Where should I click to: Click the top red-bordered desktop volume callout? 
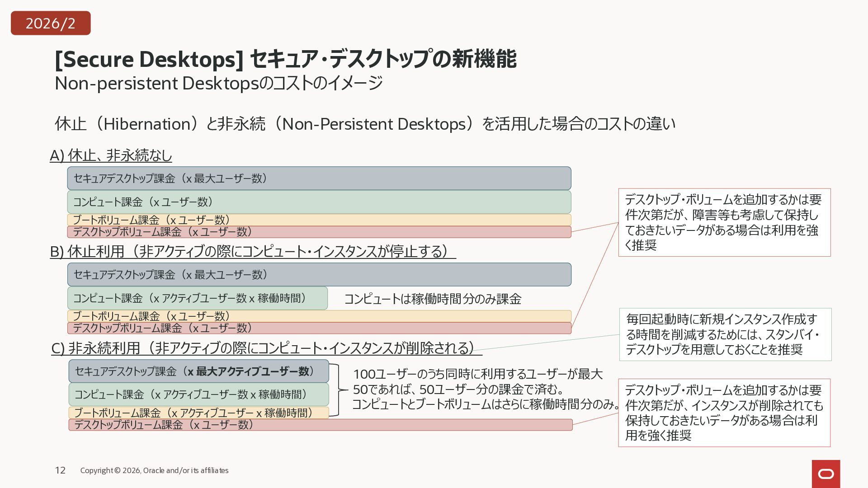[x=724, y=222]
